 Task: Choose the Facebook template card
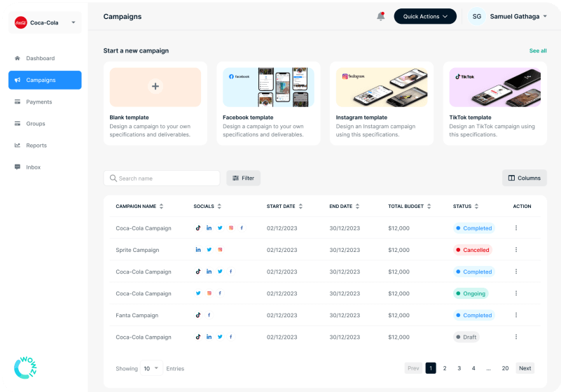[268, 104]
